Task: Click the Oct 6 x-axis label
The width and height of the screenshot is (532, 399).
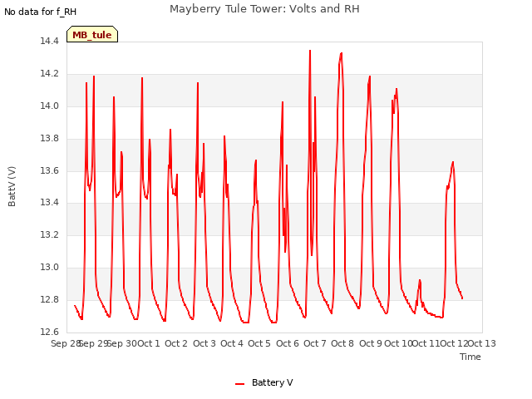Action: click(288, 343)
